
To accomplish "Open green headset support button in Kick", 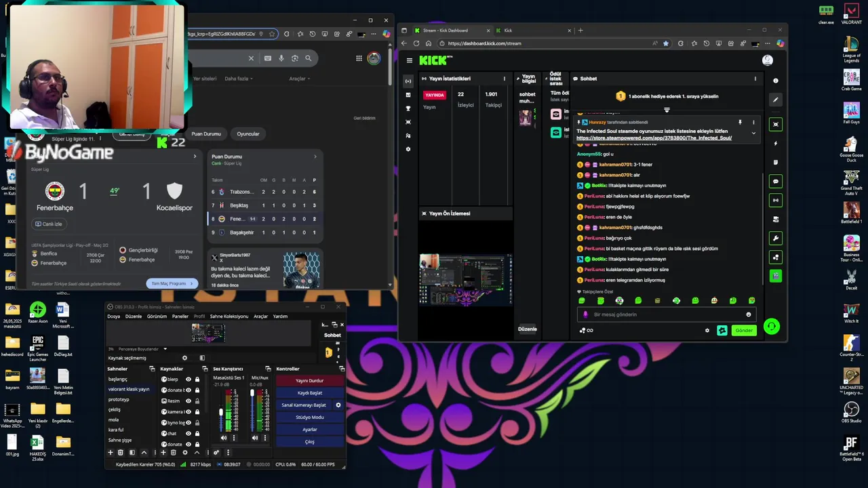I will coord(772,327).
